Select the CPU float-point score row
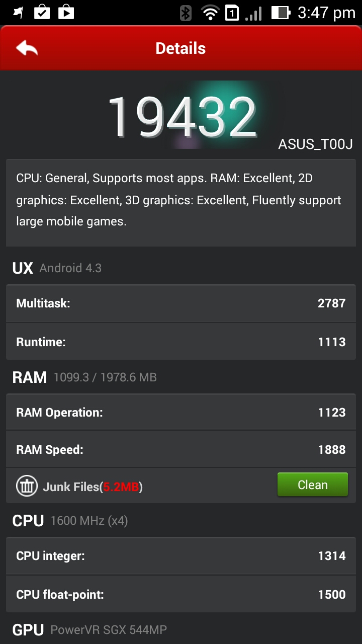This screenshot has width=362, height=644. click(x=181, y=594)
